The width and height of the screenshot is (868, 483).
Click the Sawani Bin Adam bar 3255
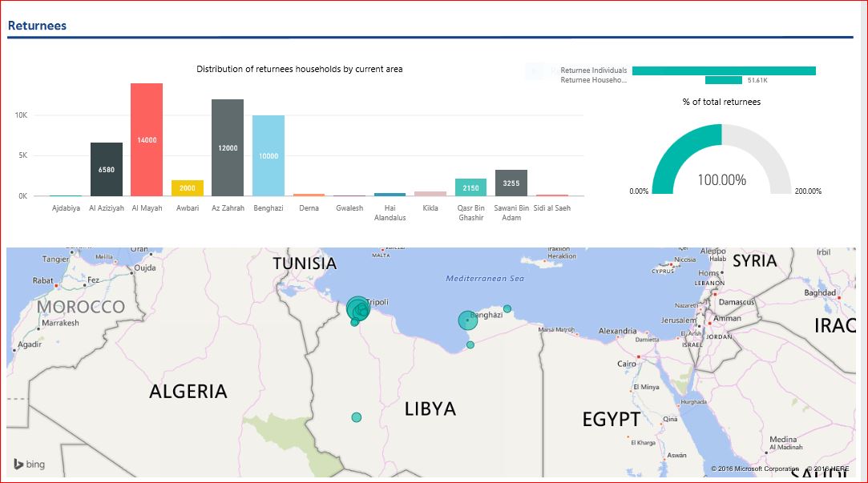tap(511, 183)
